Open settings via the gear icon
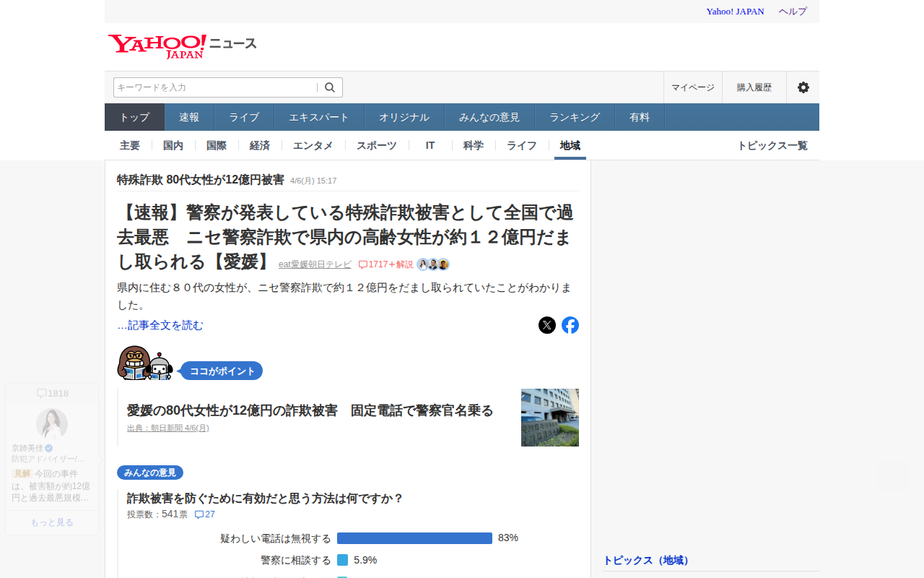Viewport: 924px width, 578px height. pos(803,87)
